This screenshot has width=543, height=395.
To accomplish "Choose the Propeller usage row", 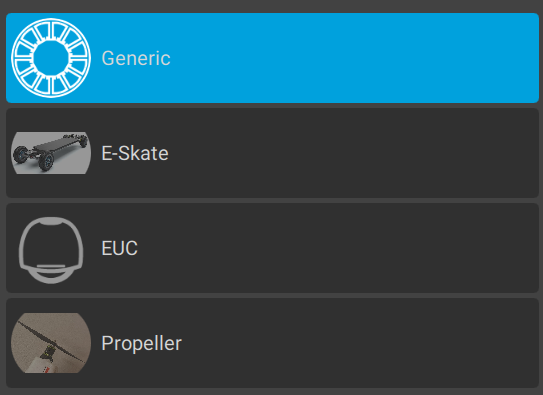I will 273,343.
